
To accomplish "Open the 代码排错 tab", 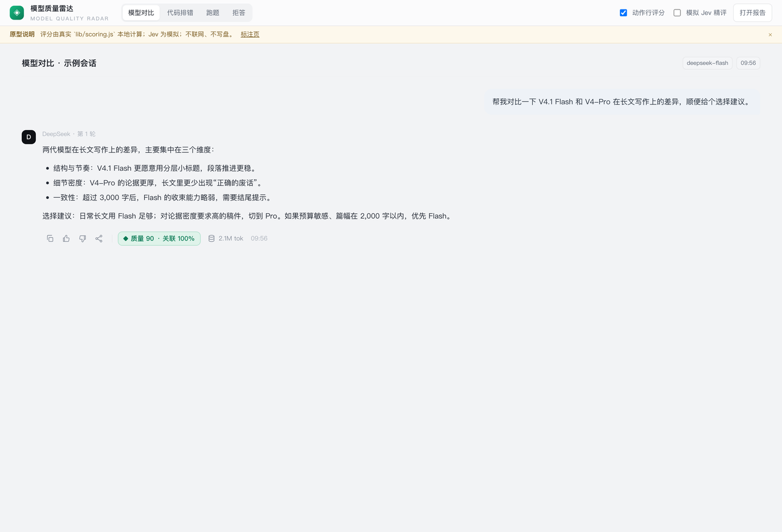I will pyautogui.click(x=180, y=12).
